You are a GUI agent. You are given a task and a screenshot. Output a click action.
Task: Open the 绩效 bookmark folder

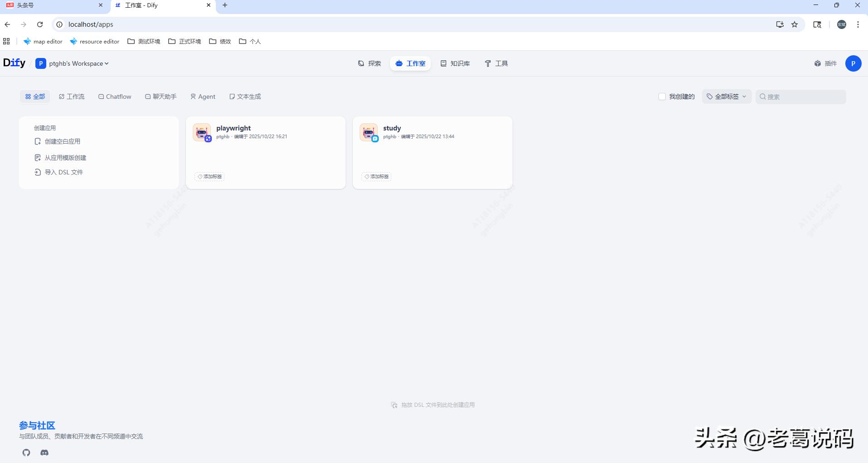(x=220, y=41)
